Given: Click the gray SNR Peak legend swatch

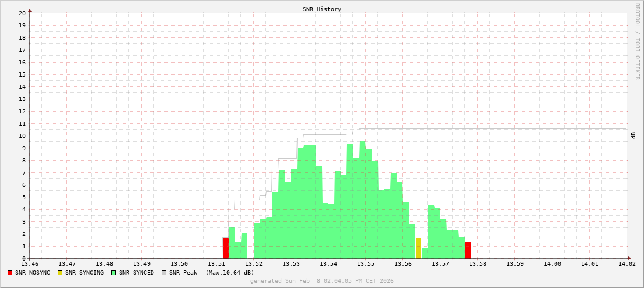Looking at the screenshot, I should 163,273.
